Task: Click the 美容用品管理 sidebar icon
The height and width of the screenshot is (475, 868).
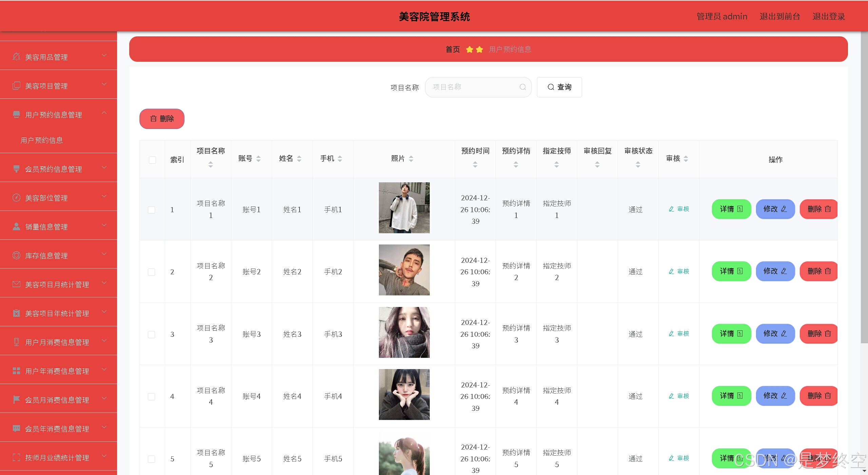Action: (x=16, y=57)
